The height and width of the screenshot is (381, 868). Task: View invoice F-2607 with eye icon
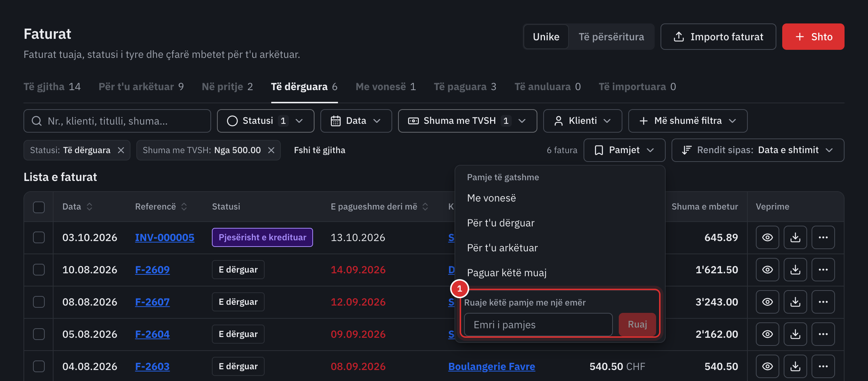click(767, 302)
